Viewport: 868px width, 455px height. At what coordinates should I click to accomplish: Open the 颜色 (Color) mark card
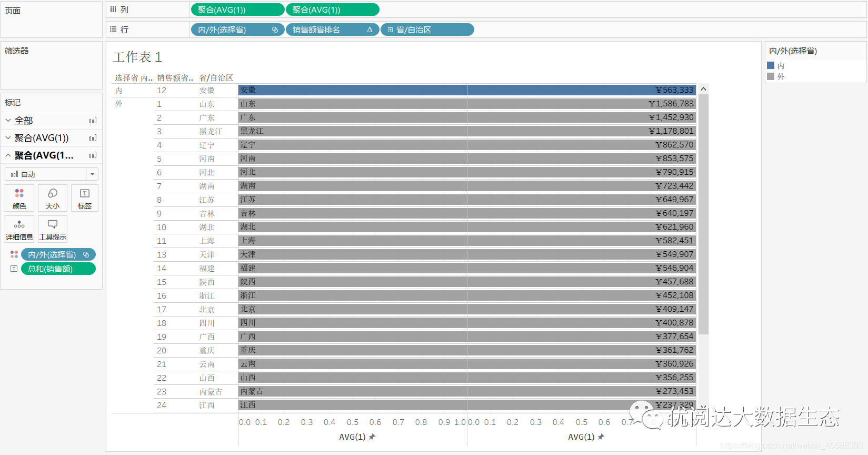tap(19, 198)
